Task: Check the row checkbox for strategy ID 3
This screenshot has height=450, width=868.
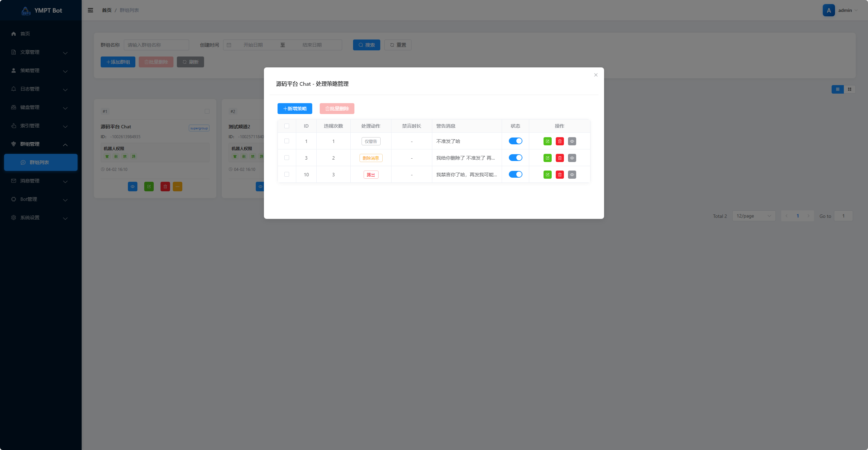Action: tap(287, 158)
